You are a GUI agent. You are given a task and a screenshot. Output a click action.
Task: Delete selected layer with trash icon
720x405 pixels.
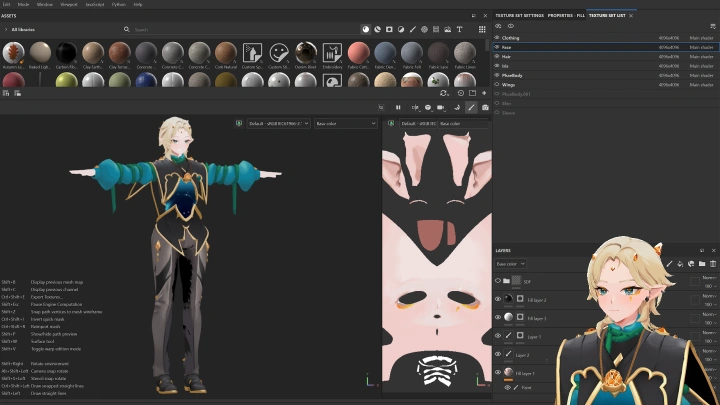[x=713, y=264]
